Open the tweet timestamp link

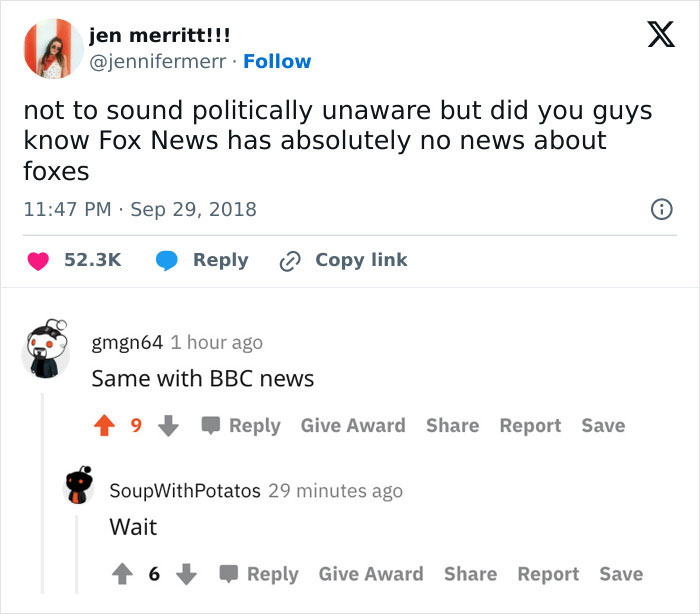pos(140,209)
